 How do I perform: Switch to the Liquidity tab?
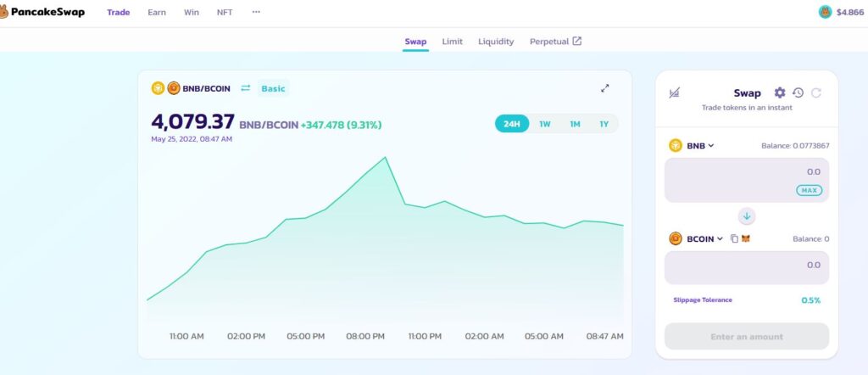point(496,41)
